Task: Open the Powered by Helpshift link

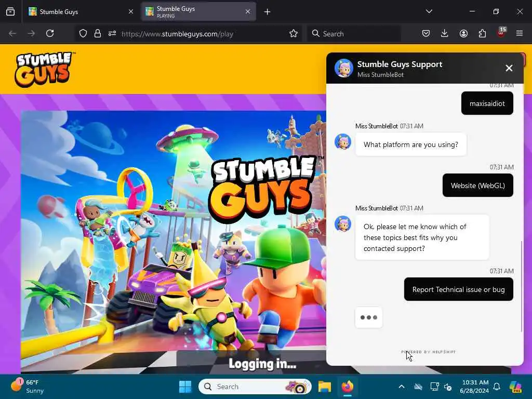Action: pos(428,352)
